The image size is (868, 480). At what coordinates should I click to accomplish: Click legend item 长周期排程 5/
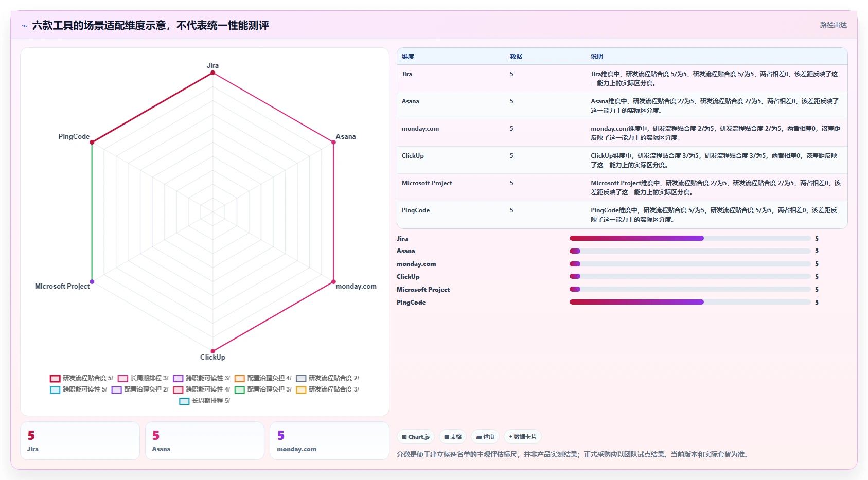coord(205,401)
